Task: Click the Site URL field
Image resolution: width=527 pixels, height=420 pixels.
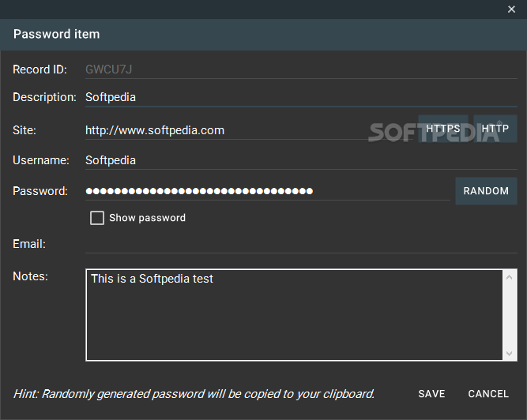Action: pos(249,130)
